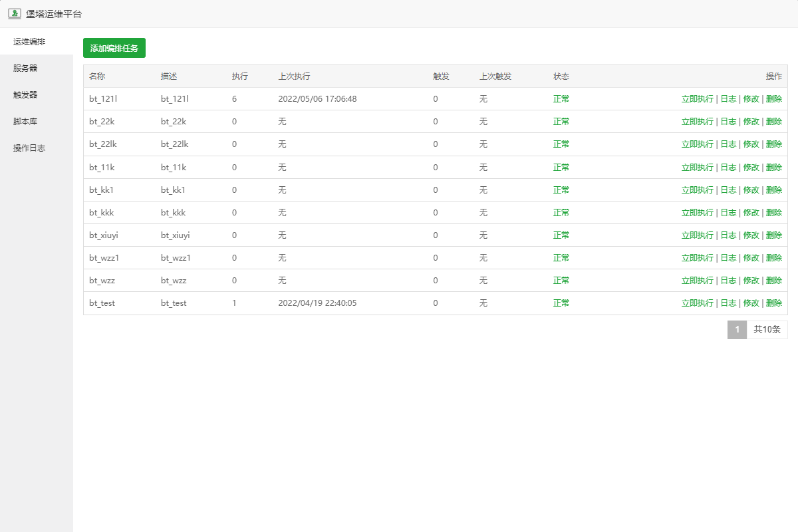Switch to the 服务器 sidebar menu
Image resolution: width=798 pixels, height=532 pixels.
25,68
